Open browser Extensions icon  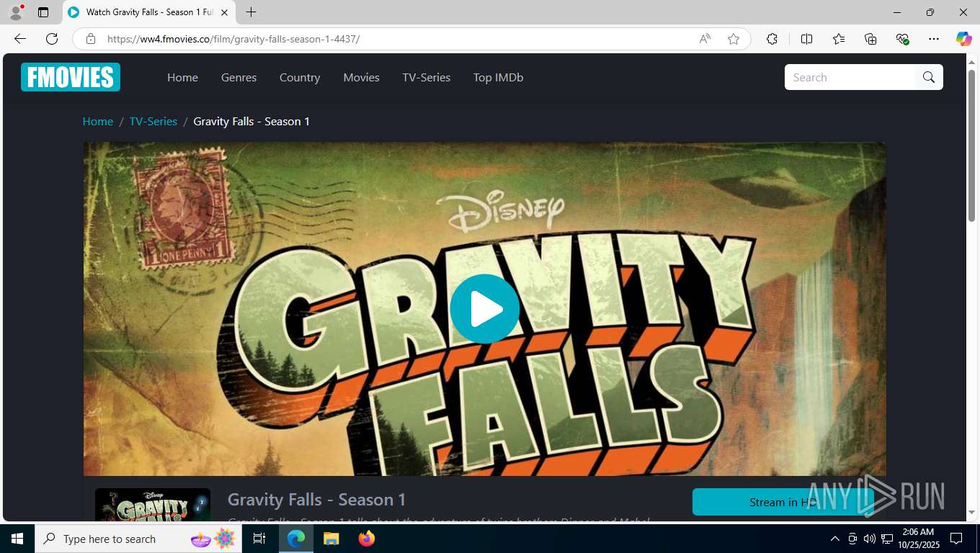click(x=772, y=39)
